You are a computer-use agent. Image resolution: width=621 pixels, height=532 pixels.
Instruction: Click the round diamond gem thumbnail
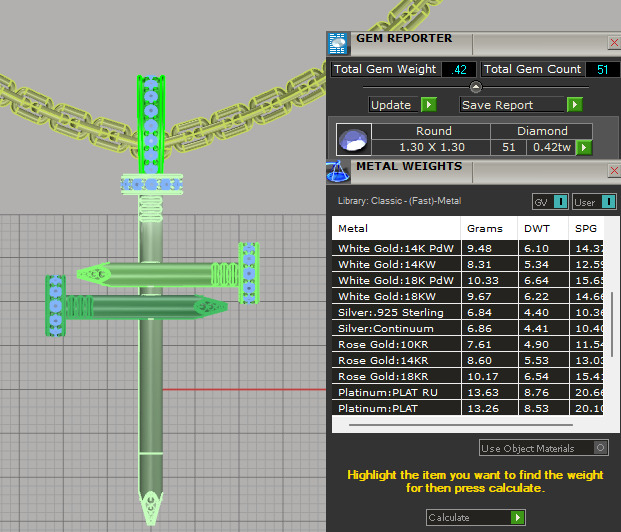pos(354,139)
